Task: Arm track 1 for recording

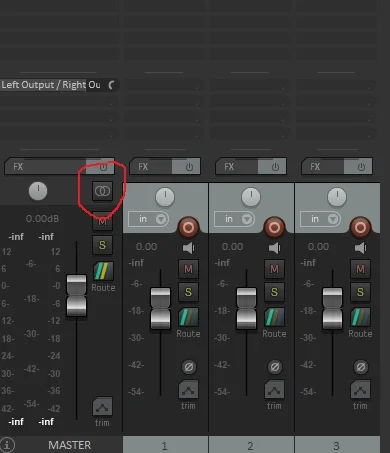Action: pyautogui.click(x=188, y=228)
